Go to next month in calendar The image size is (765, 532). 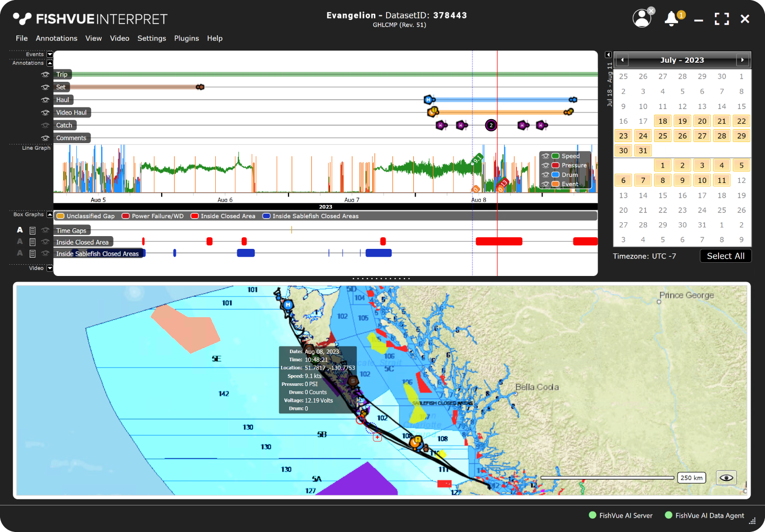click(742, 60)
